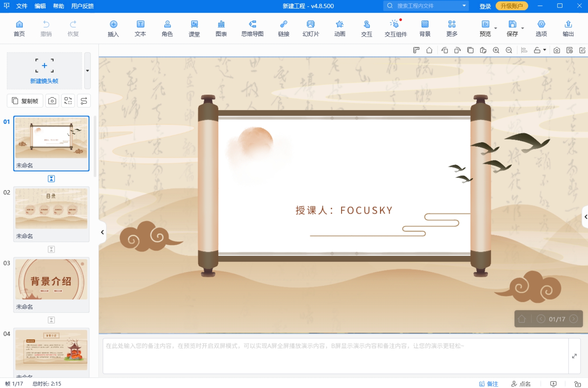
Task: Open the Interaction (交互) tool
Action: click(x=366, y=28)
